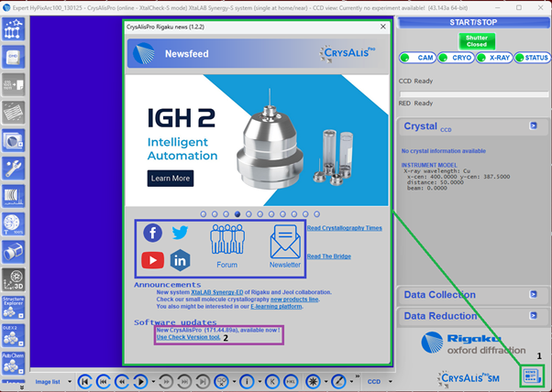Image resolution: width=552 pixels, height=392 pixels.
Task: Click the pen draw toolbar icon
Action: [338, 381]
